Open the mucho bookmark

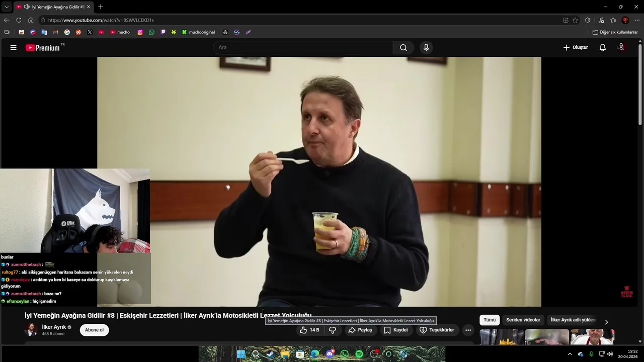point(120,32)
